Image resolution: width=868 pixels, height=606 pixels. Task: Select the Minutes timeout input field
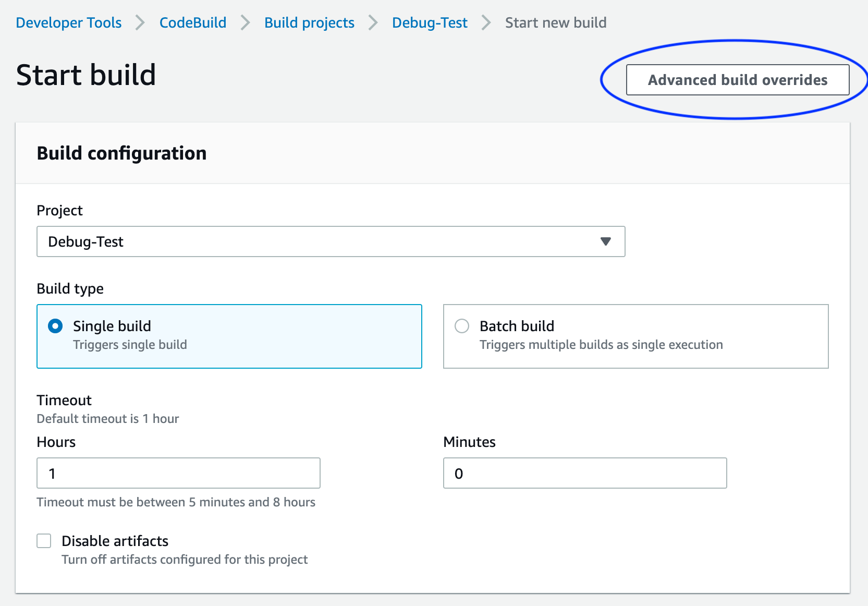[x=584, y=473]
